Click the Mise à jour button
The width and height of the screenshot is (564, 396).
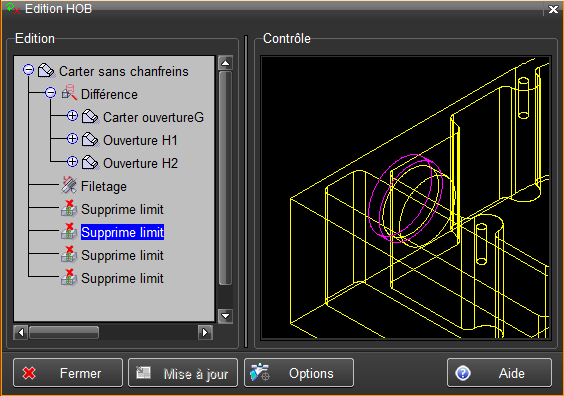(183, 373)
